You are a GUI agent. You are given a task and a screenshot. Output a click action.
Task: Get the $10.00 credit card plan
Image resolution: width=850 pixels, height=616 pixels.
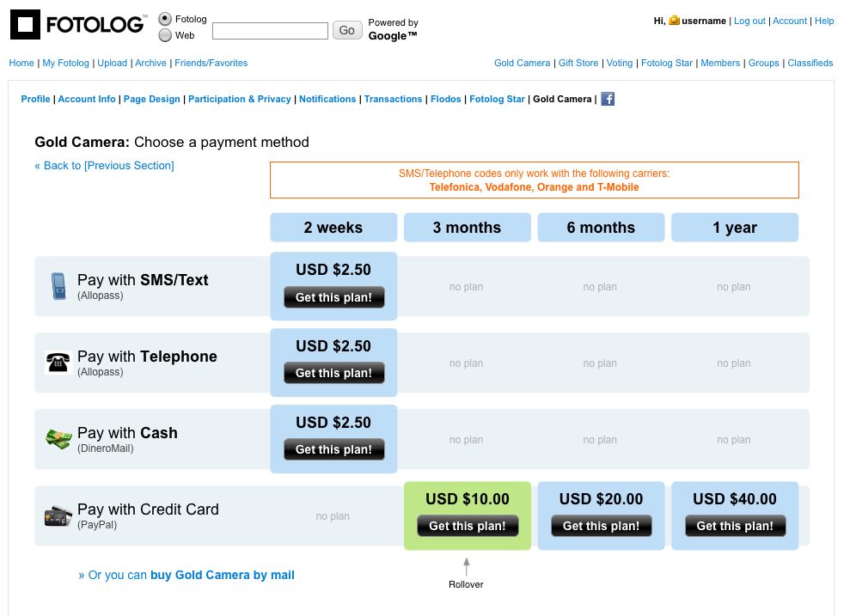coord(468,526)
